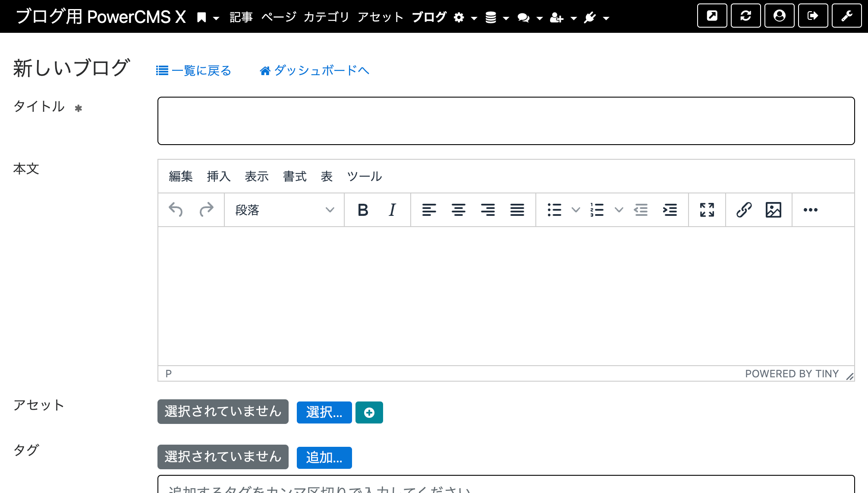Click the blue 選択... asset button
Image resolution: width=868 pixels, height=493 pixels.
point(324,413)
